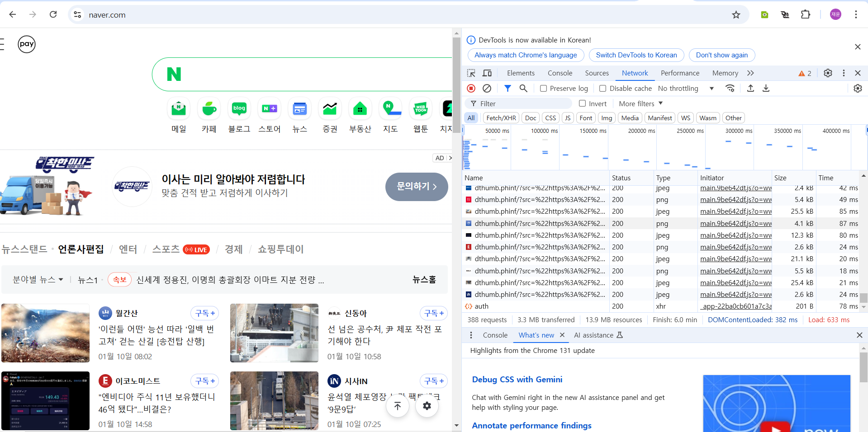Open the Debug CSS with Gemini link
868x432 pixels.
click(x=517, y=380)
